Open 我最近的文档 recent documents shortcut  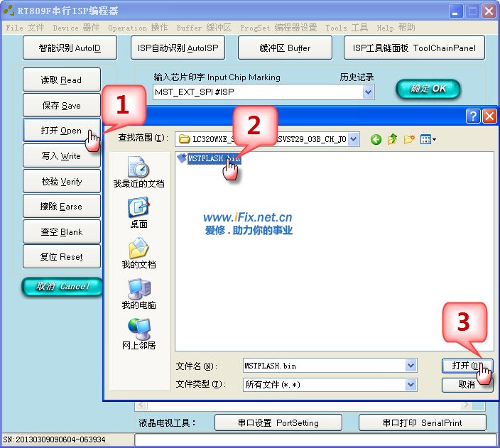point(138,173)
